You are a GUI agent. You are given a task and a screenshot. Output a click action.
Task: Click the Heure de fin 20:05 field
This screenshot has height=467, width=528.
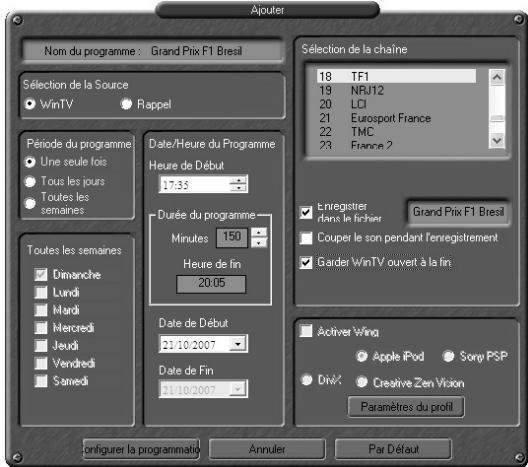tap(211, 283)
